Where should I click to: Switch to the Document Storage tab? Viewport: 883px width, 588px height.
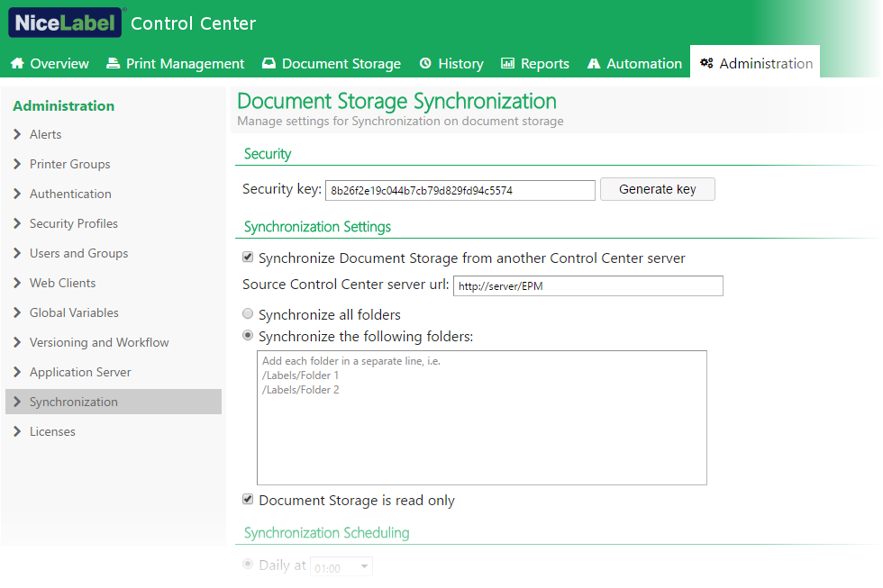click(x=332, y=63)
